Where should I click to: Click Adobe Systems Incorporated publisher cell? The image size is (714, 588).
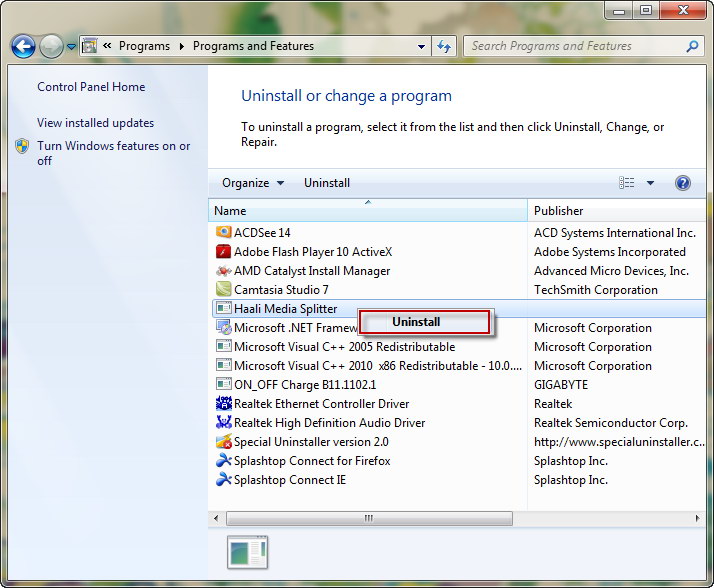(610, 252)
